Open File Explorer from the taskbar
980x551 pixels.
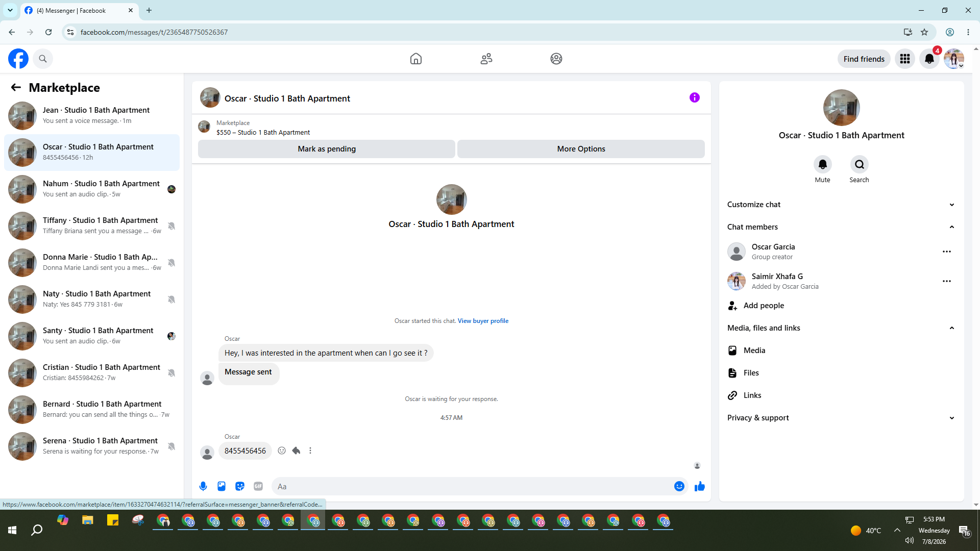click(88, 520)
